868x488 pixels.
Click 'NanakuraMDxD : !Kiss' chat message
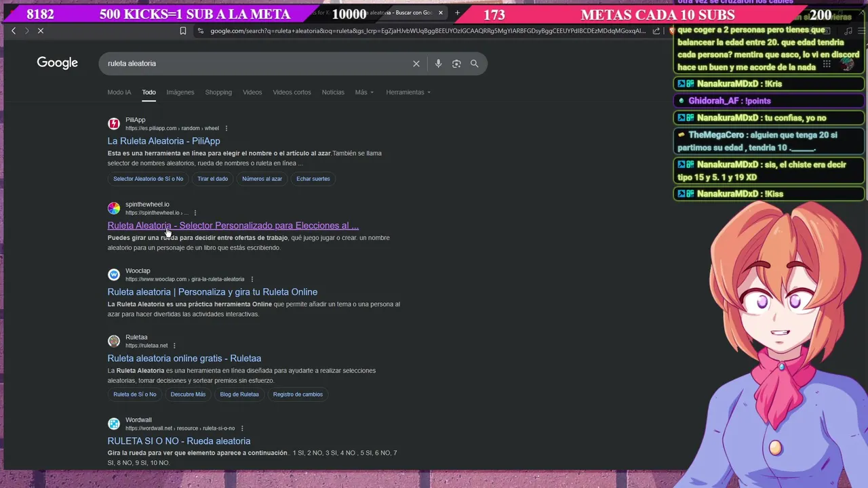click(769, 194)
